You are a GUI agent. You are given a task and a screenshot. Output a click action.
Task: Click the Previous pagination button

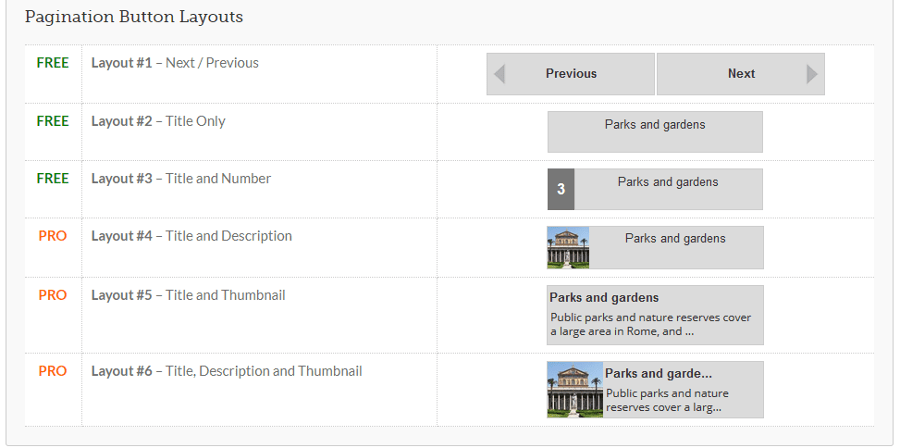571,74
